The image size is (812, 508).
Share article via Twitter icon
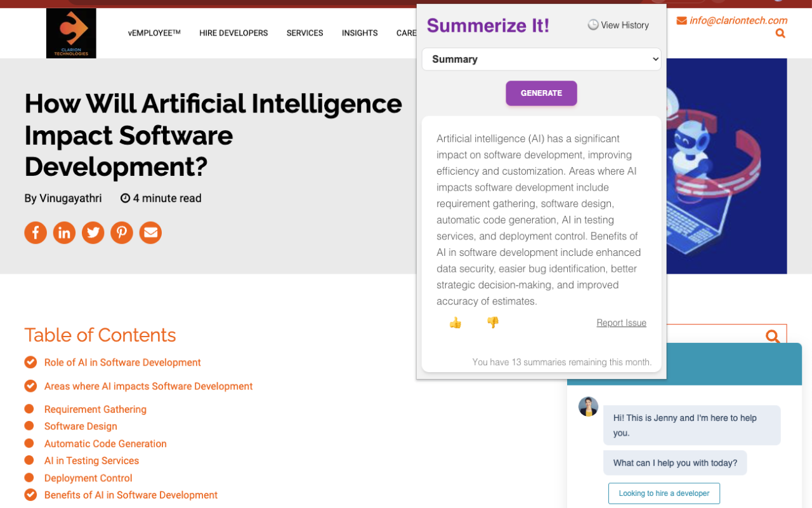coord(93,232)
